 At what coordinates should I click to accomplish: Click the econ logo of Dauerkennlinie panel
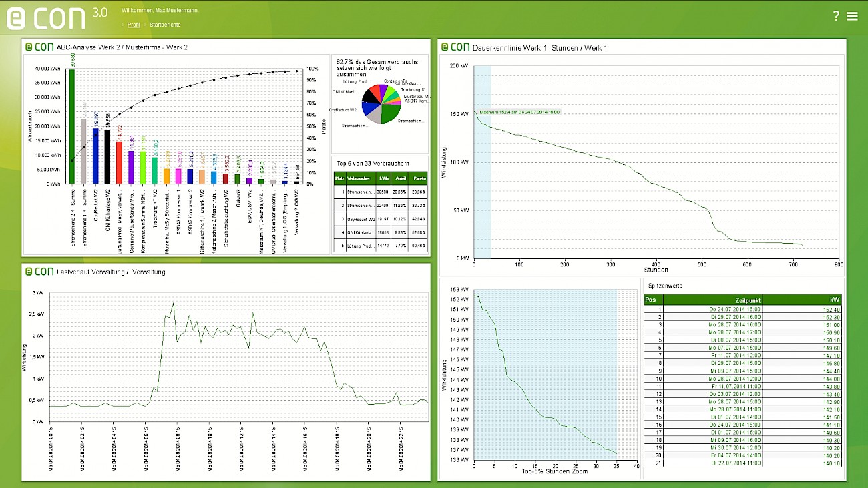click(455, 47)
